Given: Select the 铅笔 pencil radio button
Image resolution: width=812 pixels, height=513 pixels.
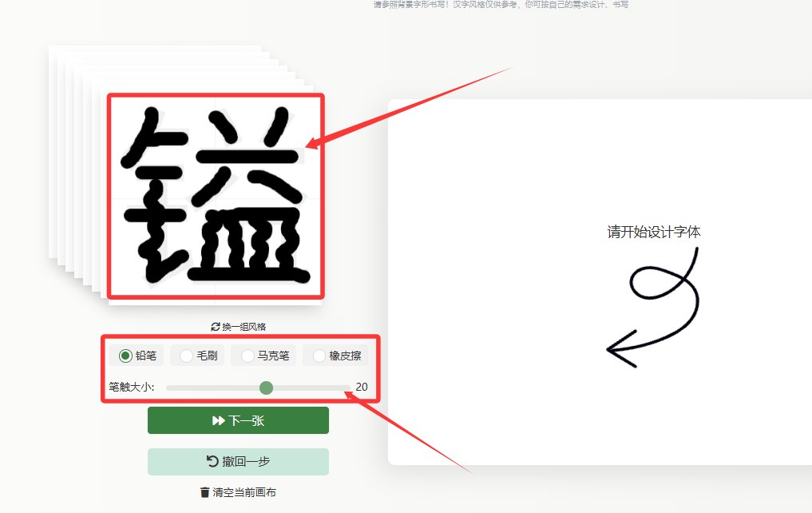Looking at the screenshot, I should pyautogui.click(x=125, y=356).
